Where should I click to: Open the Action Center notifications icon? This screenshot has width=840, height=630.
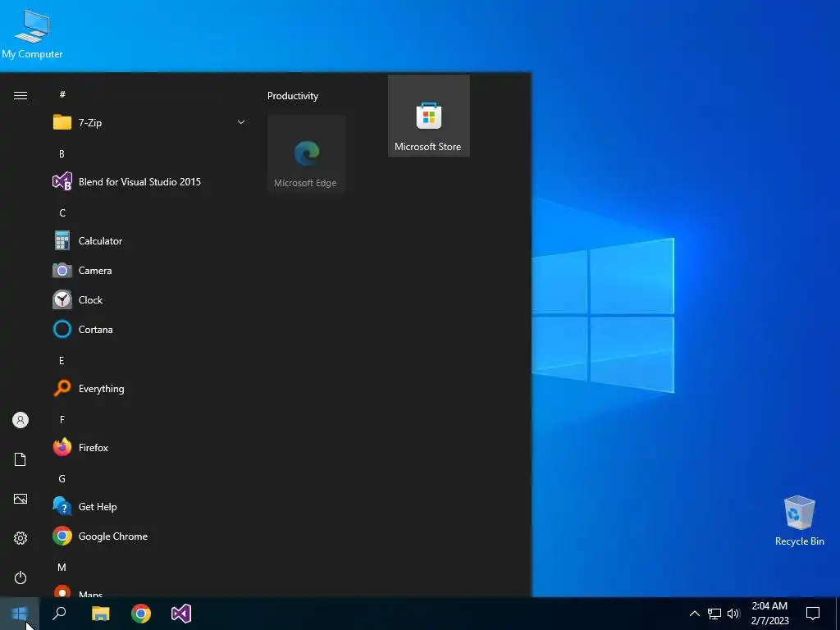point(813,614)
